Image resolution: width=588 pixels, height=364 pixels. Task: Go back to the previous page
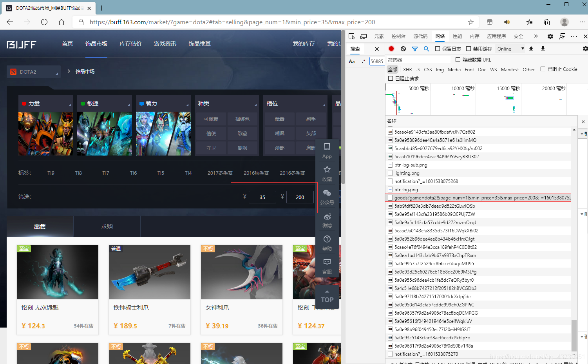(x=10, y=22)
